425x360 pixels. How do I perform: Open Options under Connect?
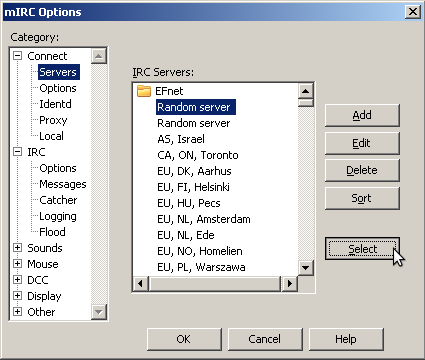pos(58,88)
